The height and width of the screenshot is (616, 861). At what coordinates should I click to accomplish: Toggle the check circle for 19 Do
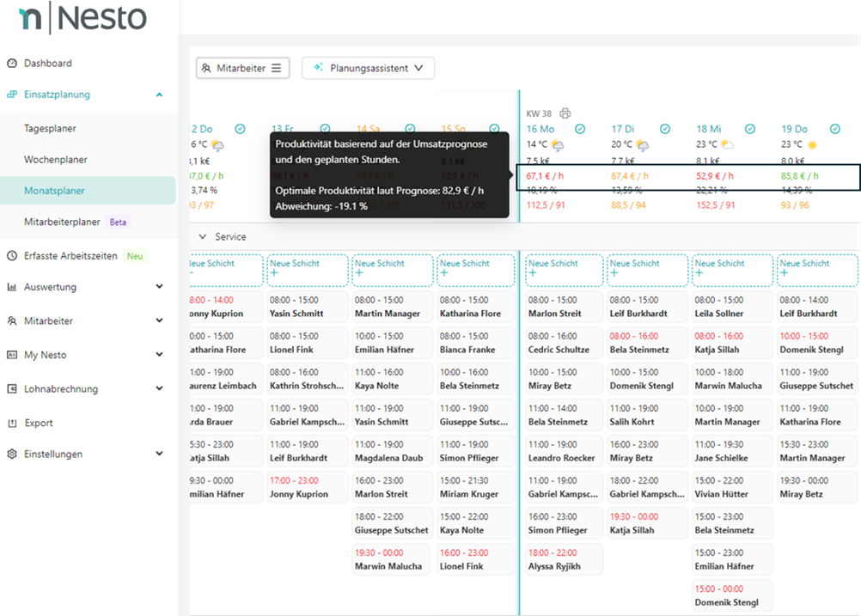[x=835, y=129]
